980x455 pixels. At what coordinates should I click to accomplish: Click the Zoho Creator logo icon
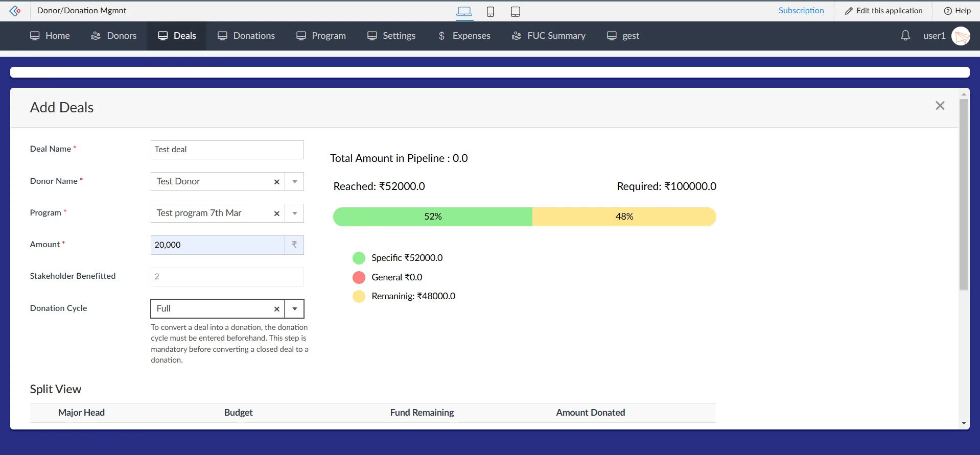(15, 11)
